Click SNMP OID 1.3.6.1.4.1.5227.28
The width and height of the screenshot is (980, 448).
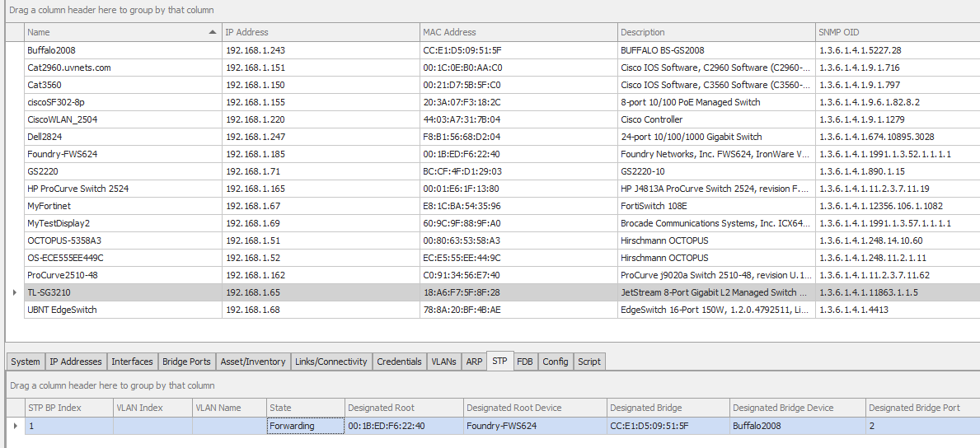(x=860, y=50)
